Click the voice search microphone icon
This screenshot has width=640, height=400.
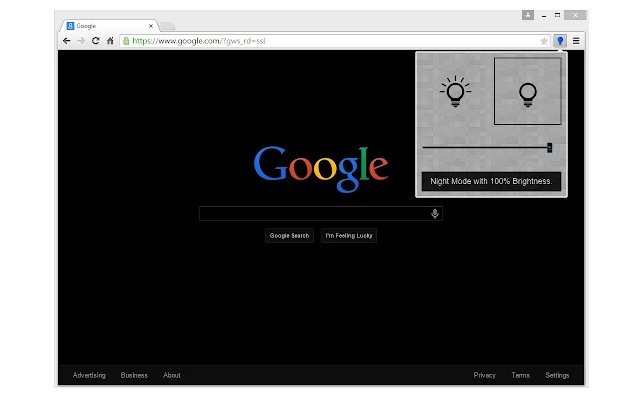(435, 213)
